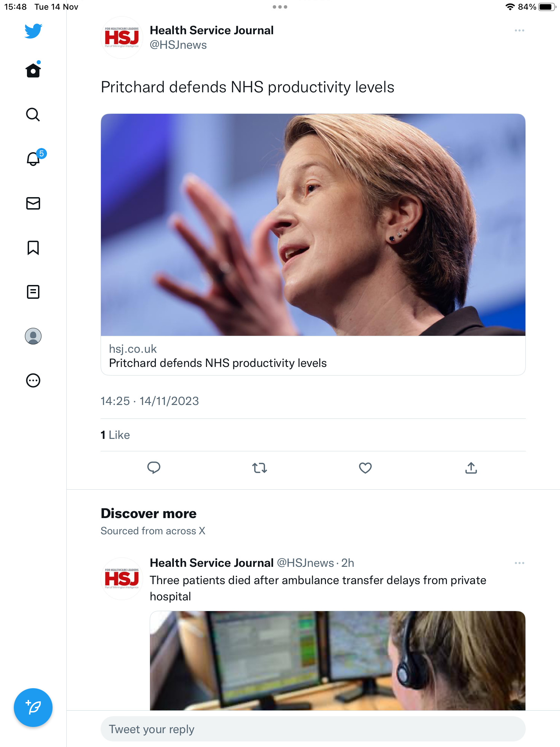The height and width of the screenshot is (747, 560).
Task: Open the Search magnifier icon
Action: pos(33,114)
